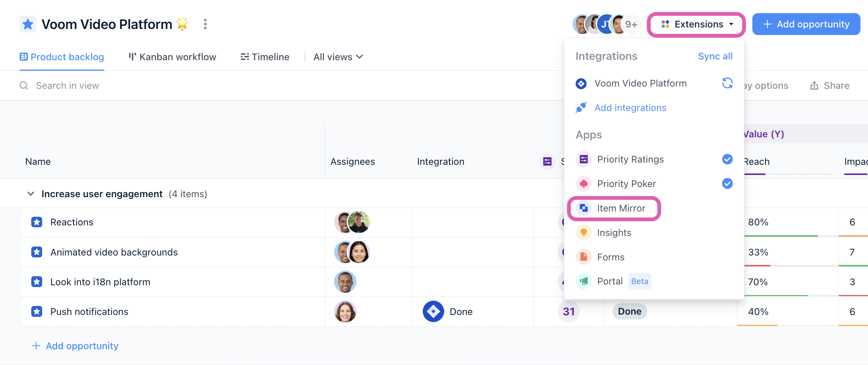Click the Add integrations link

pyautogui.click(x=630, y=108)
